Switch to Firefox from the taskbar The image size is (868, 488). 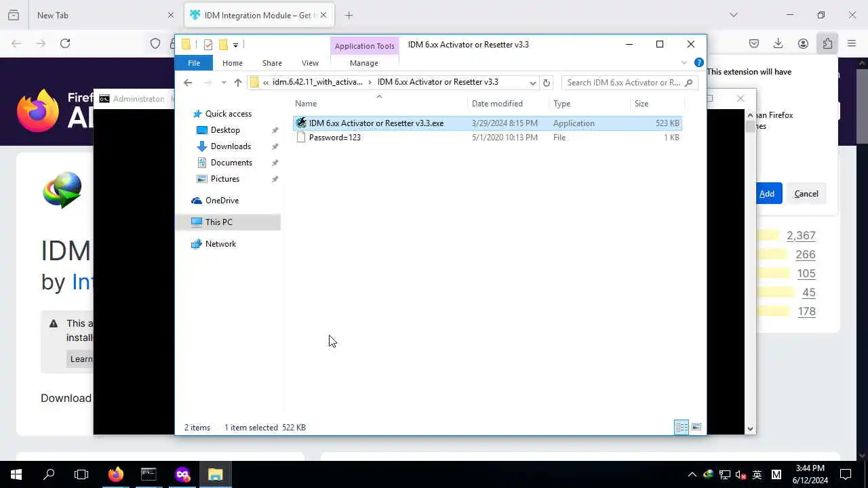point(116,474)
